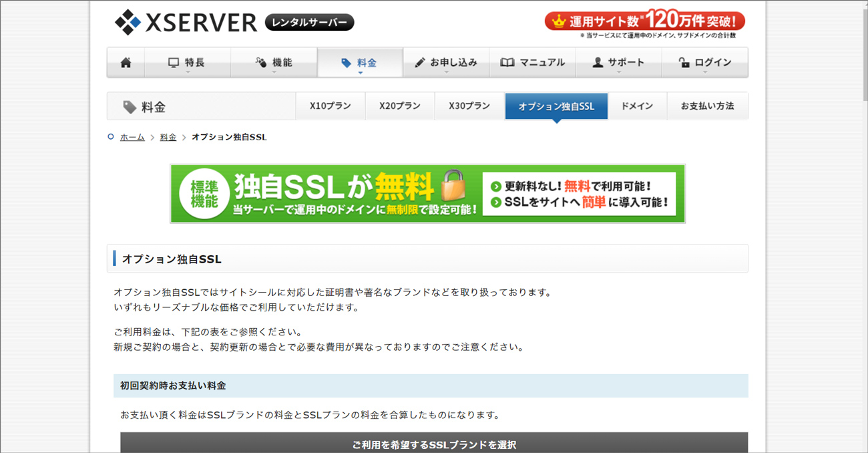
Task: Switch to the ドメイン tab
Action: [637, 106]
